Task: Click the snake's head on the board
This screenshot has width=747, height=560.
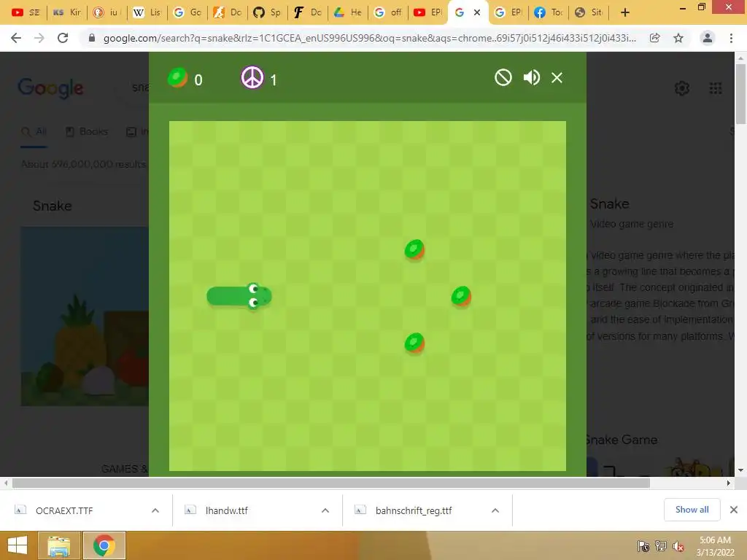Action: (x=258, y=296)
